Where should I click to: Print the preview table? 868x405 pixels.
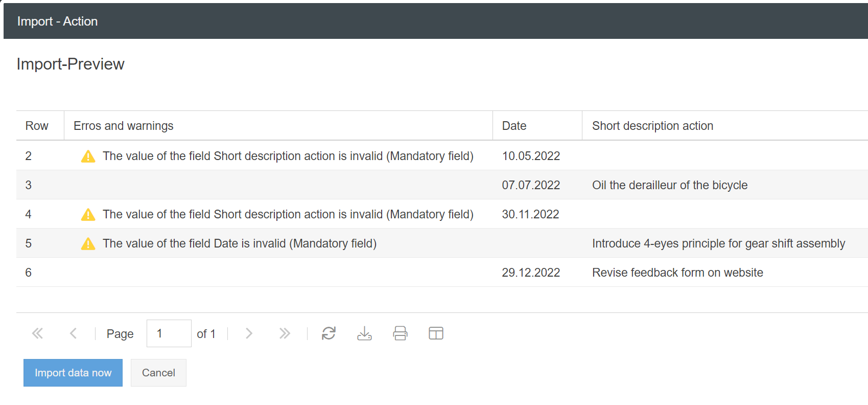point(400,333)
